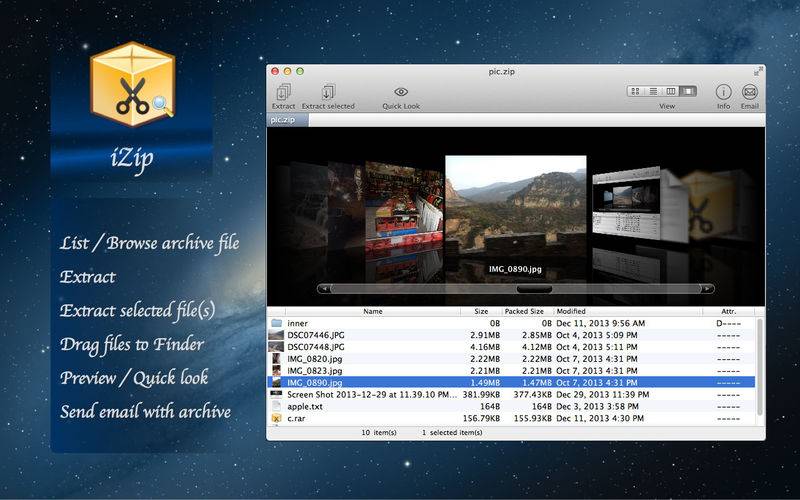Click the screenshot cover flow thumbnail on right
The width and height of the screenshot is (800, 500).
tap(626, 203)
